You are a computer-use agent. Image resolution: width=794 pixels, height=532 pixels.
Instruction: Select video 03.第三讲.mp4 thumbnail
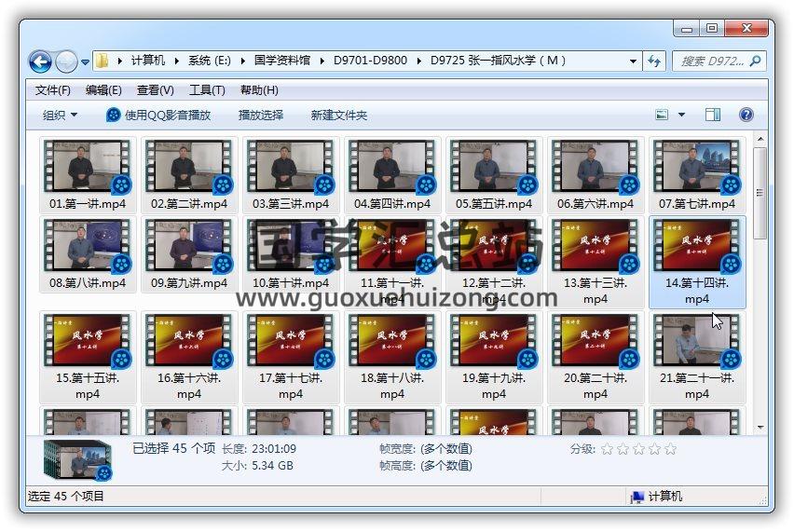[x=291, y=167]
